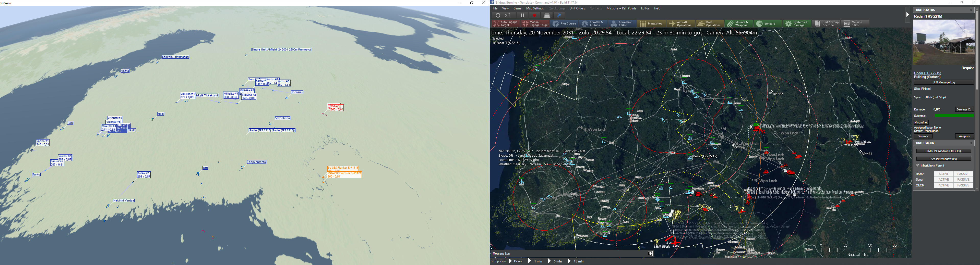Set Sonar EMCON to PASSIVE
This screenshot has width=980, height=265.
[x=963, y=180]
